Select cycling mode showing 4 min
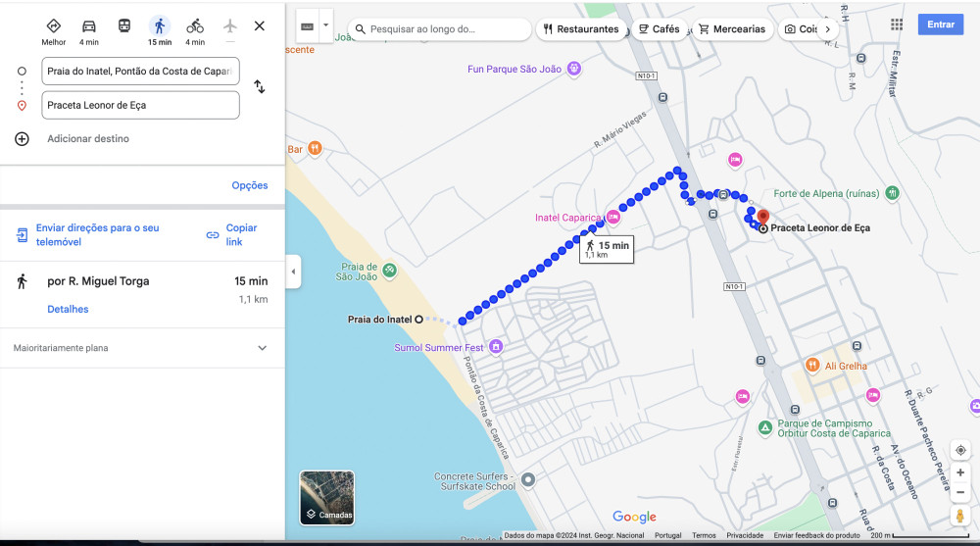The width and height of the screenshot is (980, 546). tap(195, 26)
